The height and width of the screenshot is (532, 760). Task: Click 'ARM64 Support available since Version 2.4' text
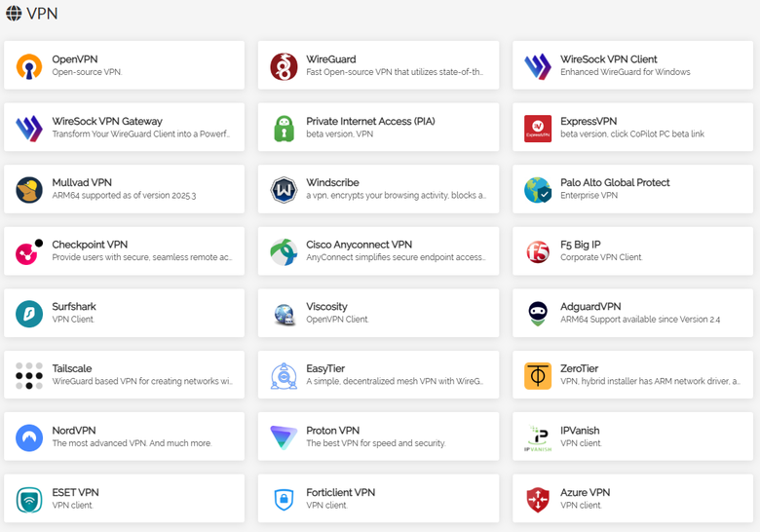coord(640,320)
